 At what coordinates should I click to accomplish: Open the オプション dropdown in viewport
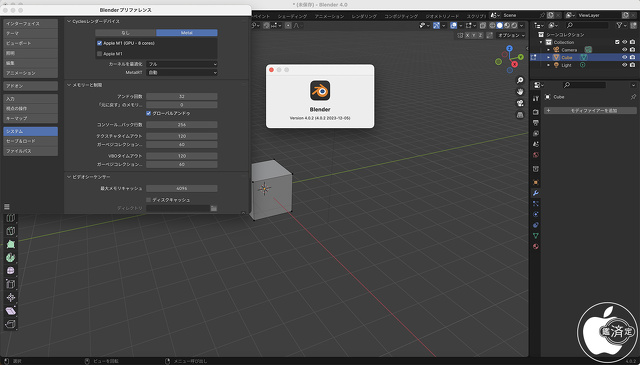[511, 36]
